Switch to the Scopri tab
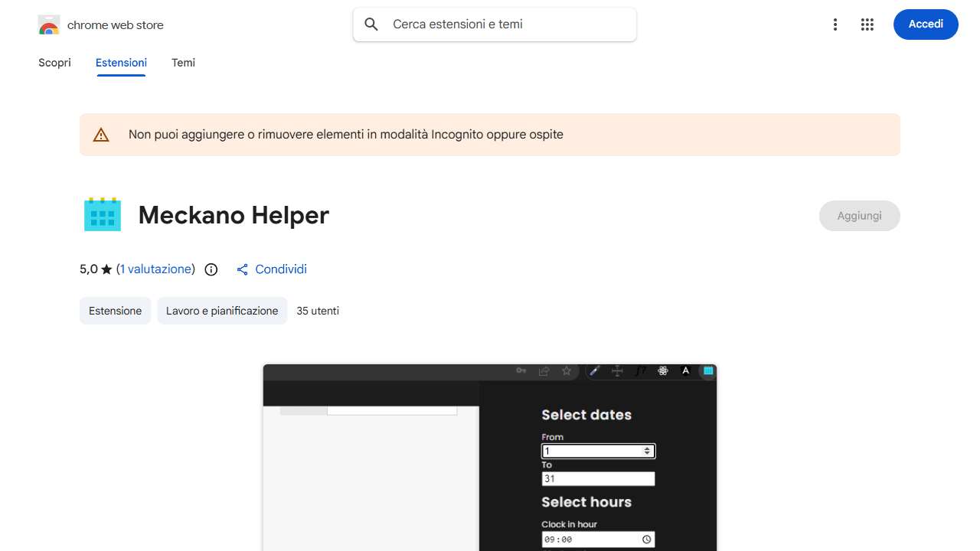The height and width of the screenshot is (551, 980). click(54, 63)
